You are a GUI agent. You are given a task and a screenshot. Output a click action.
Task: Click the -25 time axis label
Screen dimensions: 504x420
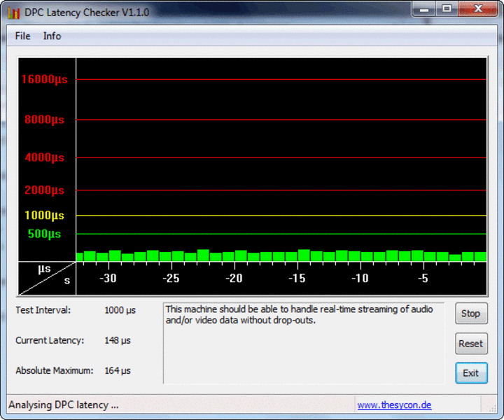pyautogui.click(x=171, y=279)
